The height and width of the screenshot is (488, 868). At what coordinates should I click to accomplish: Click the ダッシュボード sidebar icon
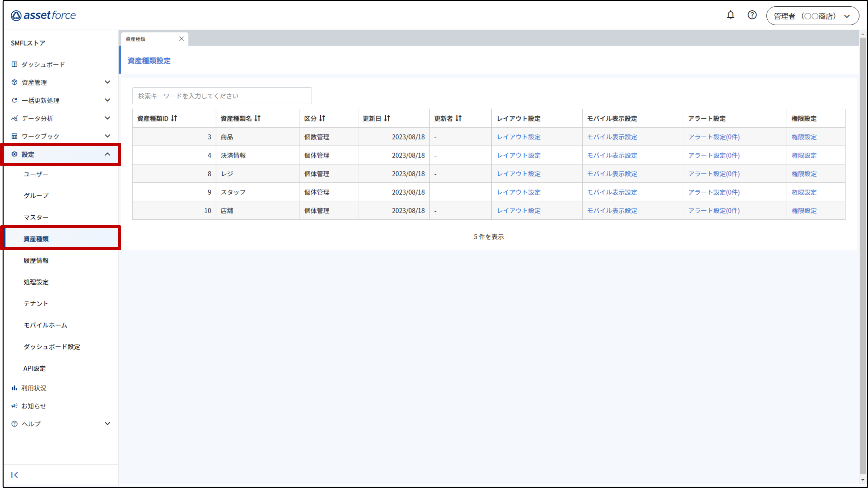pyautogui.click(x=15, y=64)
